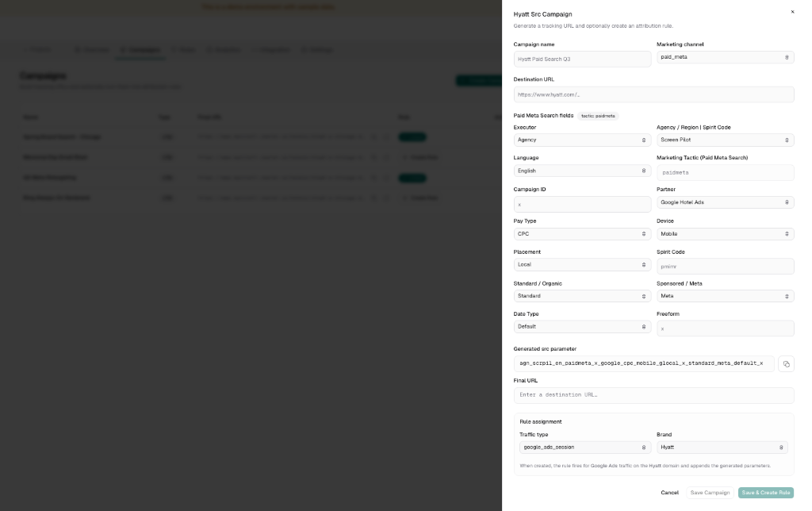The image size is (812, 511).
Task: Click the Campaign name input field
Action: 582,59
